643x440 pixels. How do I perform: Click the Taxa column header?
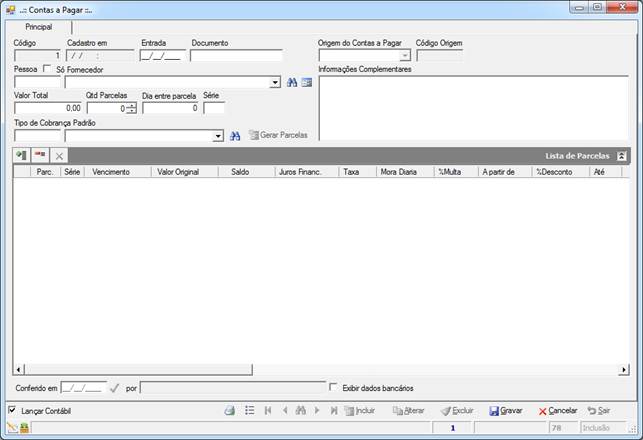(x=358, y=172)
